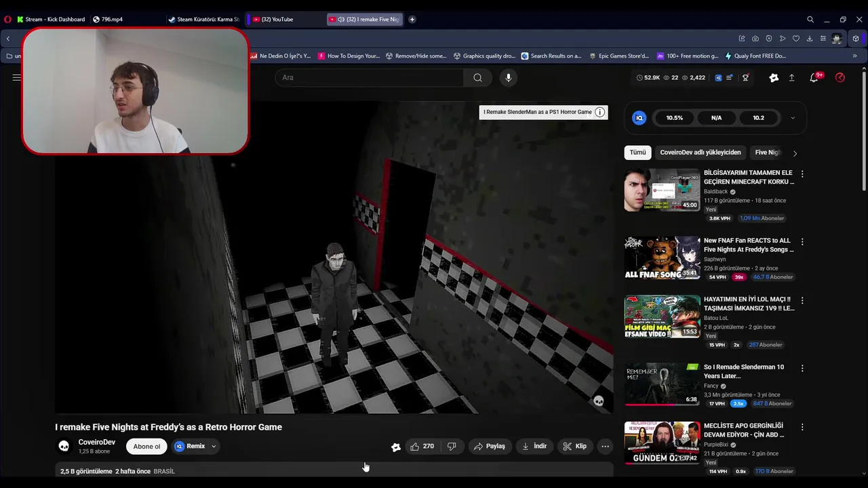Open more actions three-dot menu under video
Image resolution: width=868 pixels, height=488 pixels.
pyautogui.click(x=605, y=446)
